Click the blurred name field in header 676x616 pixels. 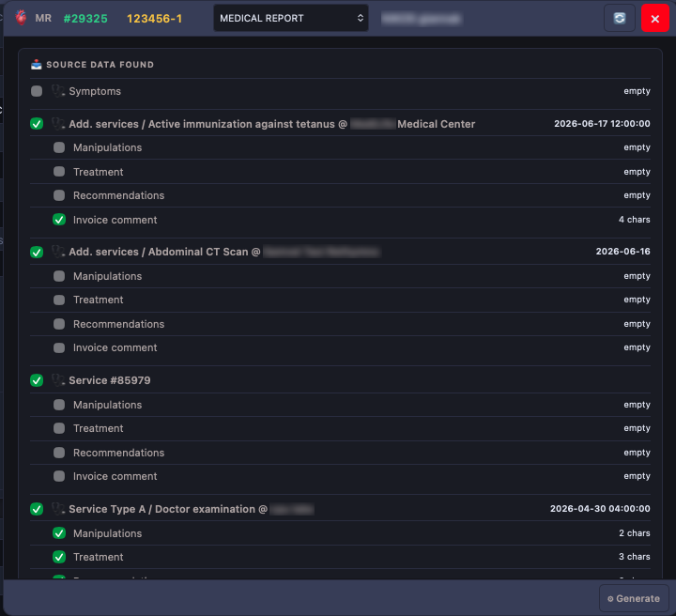pyautogui.click(x=422, y=19)
